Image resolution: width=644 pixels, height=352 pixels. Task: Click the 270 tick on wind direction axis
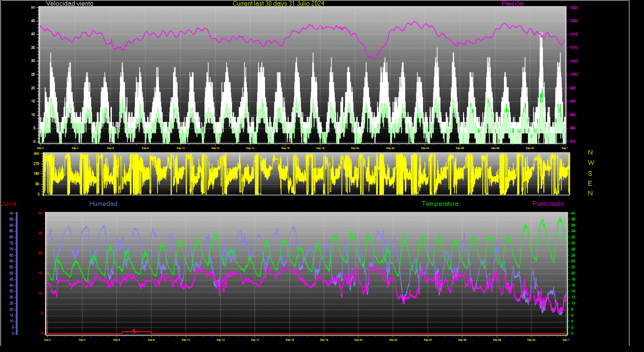click(x=36, y=164)
